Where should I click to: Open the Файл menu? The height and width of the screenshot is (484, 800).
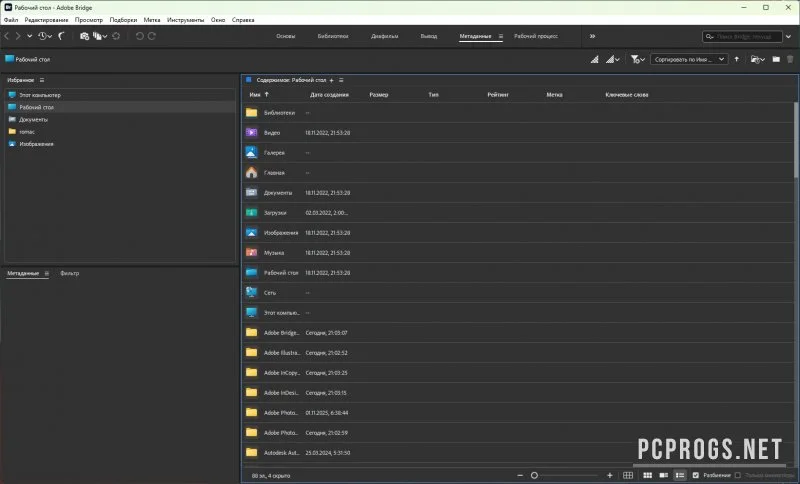(11, 20)
